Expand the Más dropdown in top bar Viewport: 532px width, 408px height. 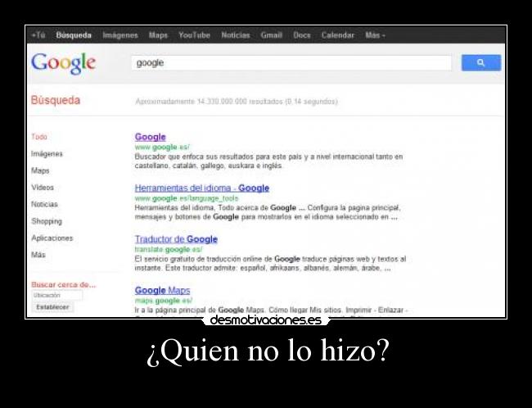(x=375, y=35)
